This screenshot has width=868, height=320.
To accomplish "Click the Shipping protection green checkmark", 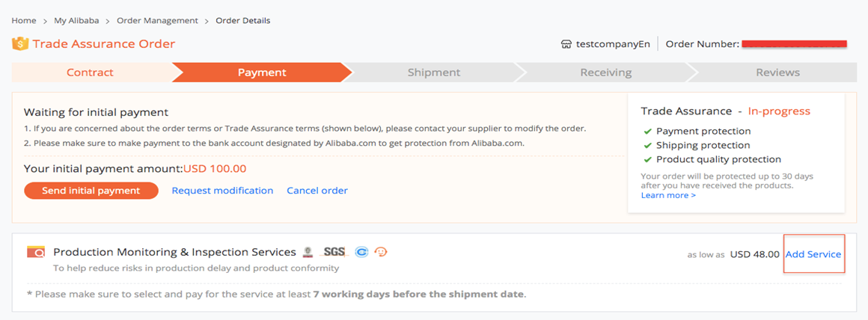I will point(647,145).
